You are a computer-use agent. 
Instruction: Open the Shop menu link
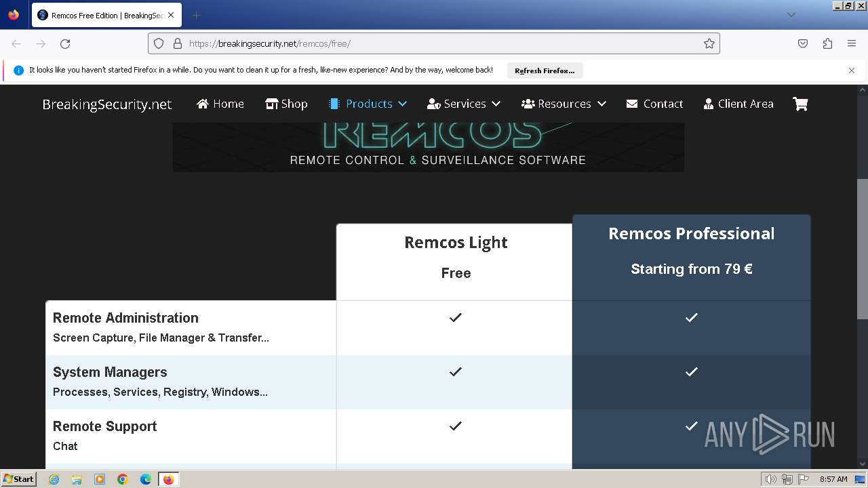tap(286, 104)
